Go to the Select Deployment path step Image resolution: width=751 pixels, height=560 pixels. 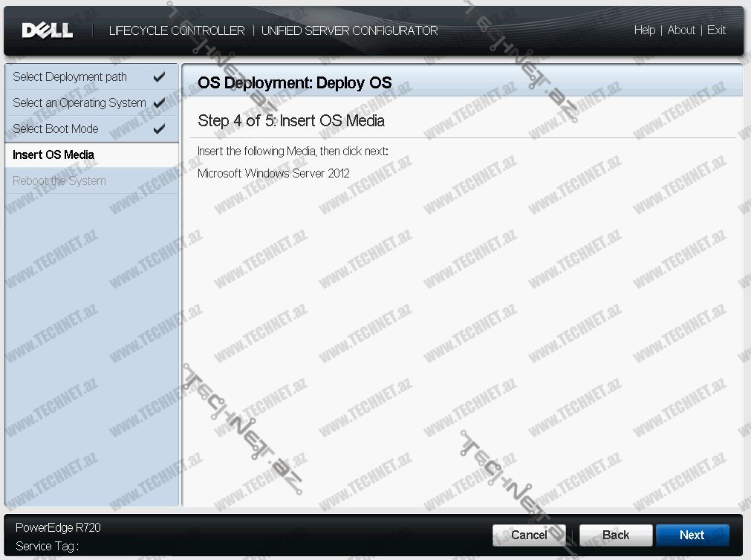pos(70,77)
